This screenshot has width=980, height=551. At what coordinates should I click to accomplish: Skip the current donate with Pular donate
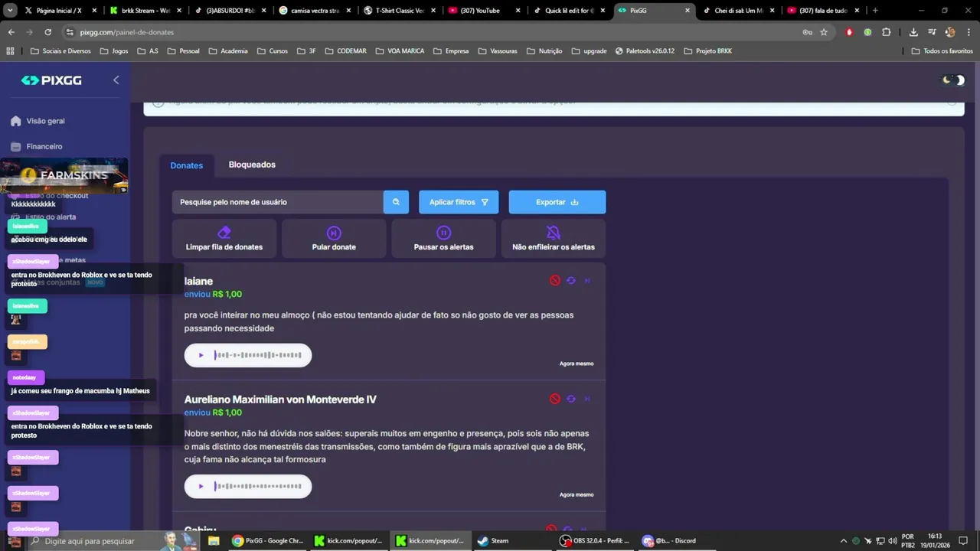(334, 239)
